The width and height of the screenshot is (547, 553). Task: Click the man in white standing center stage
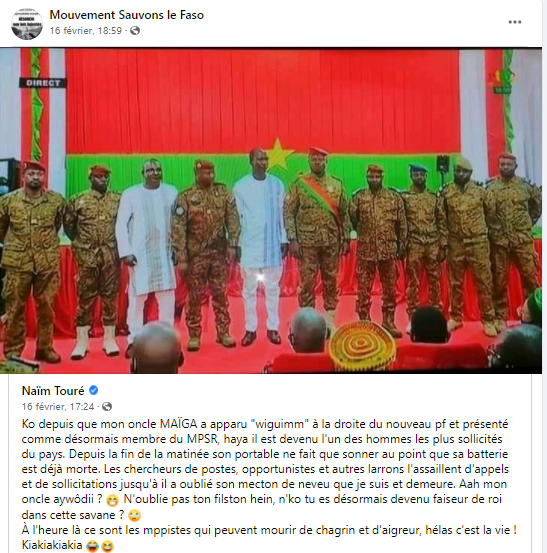point(260,247)
